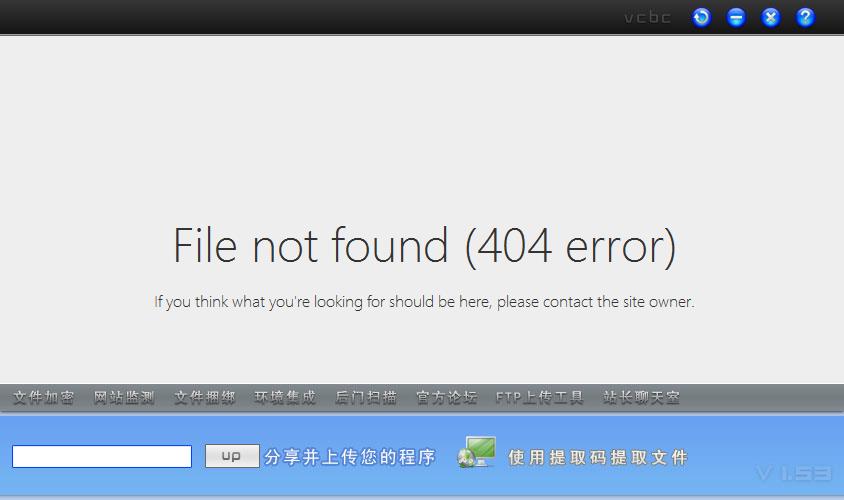Click the blue minimize icon
This screenshot has height=500, width=844.
point(736,18)
